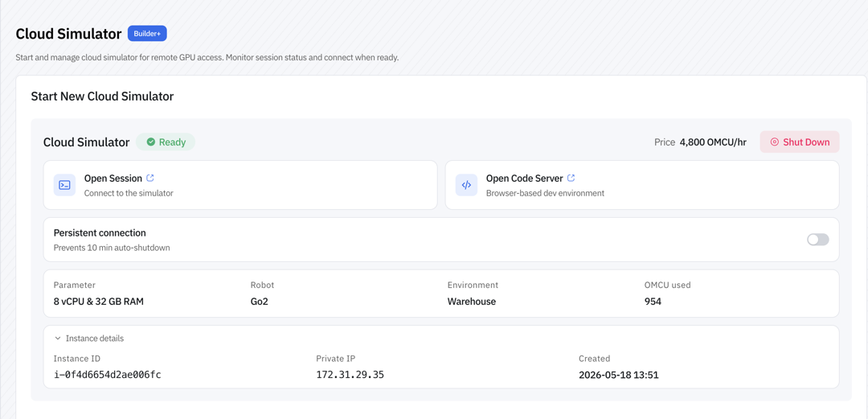Click the Created label
The height and width of the screenshot is (419, 868).
pyautogui.click(x=595, y=359)
